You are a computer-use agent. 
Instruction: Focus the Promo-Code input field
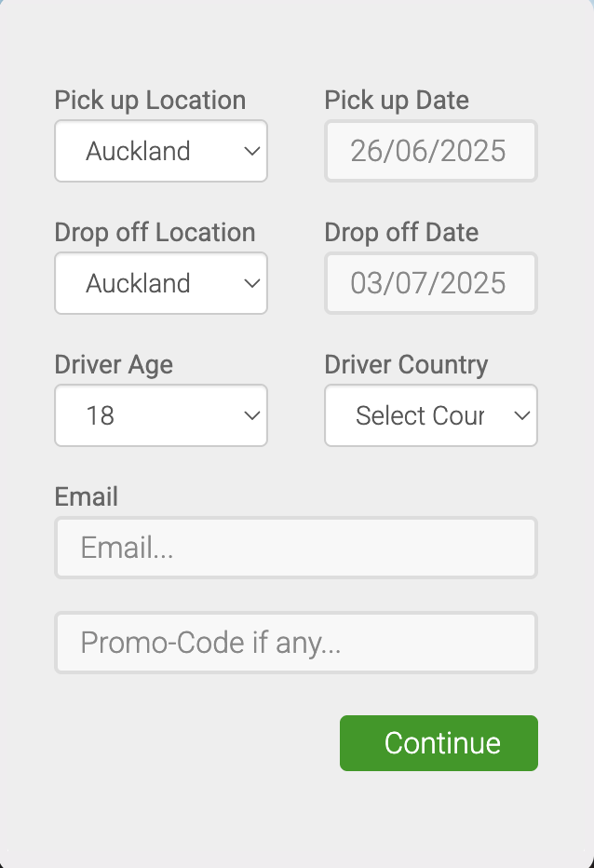296,642
